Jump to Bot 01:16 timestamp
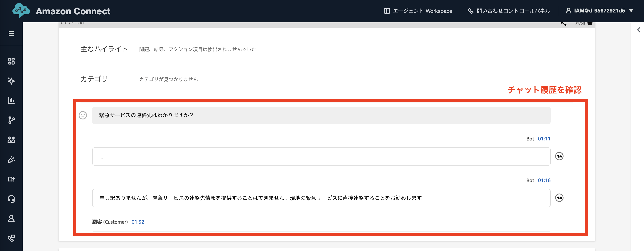Screen dimensions: 644x251 [x=544, y=180]
